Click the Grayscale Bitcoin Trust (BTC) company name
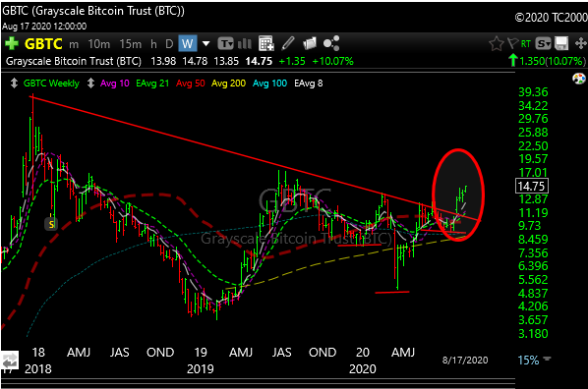The image size is (588, 389). pos(74,61)
